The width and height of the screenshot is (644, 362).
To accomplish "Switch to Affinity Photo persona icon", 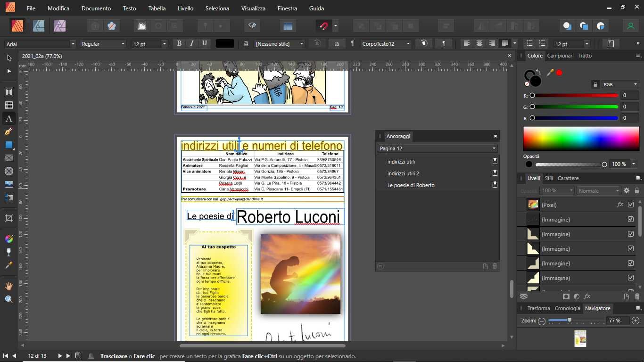I will (x=59, y=26).
